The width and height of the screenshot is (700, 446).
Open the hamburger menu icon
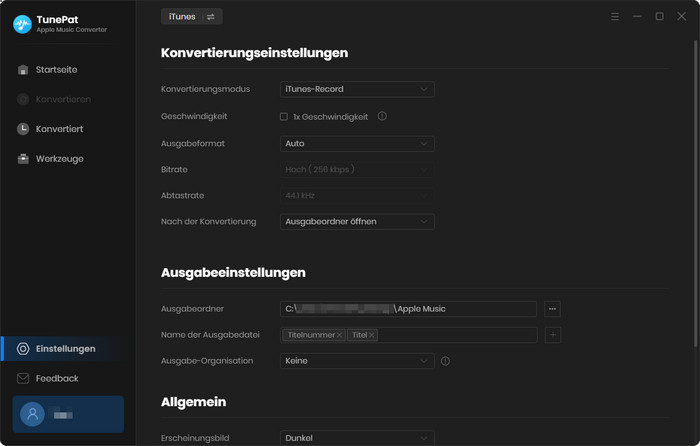(615, 17)
